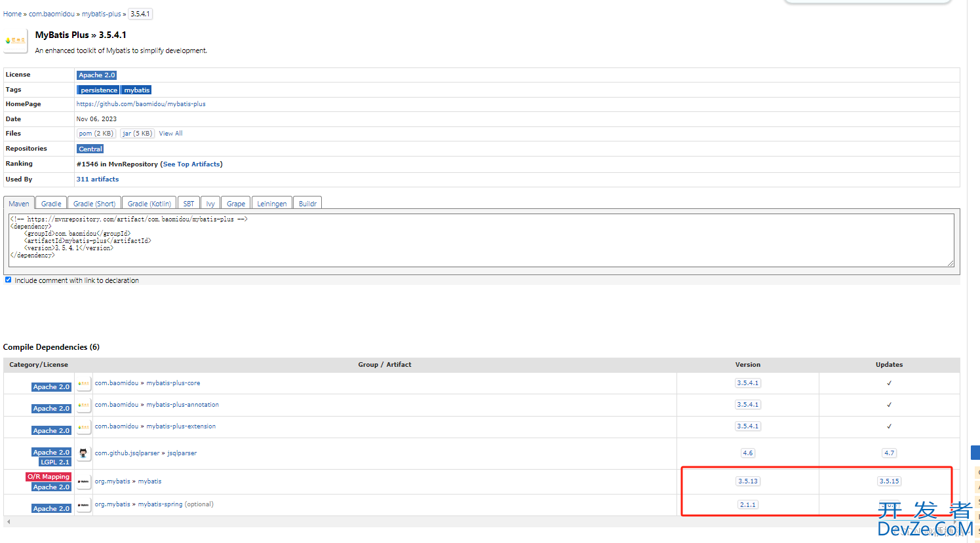Click the mybatis-plus-annotation artifact icon

pyautogui.click(x=83, y=405)
